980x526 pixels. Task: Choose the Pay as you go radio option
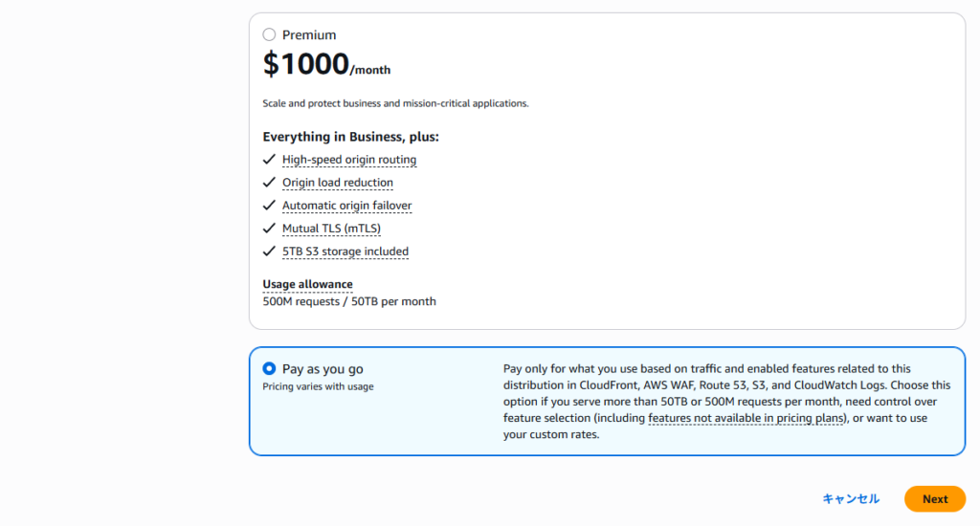(269, 369)
